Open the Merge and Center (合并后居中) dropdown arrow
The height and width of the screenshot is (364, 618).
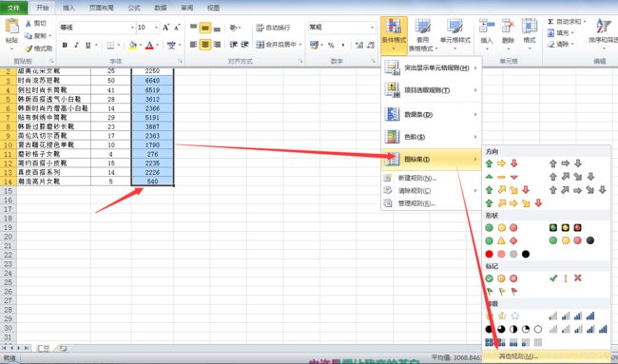pyautogui.click(x=300, y=45)
